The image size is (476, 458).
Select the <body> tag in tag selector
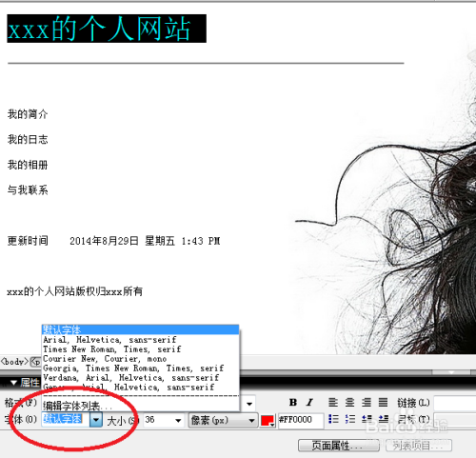[x=14, y=362]
